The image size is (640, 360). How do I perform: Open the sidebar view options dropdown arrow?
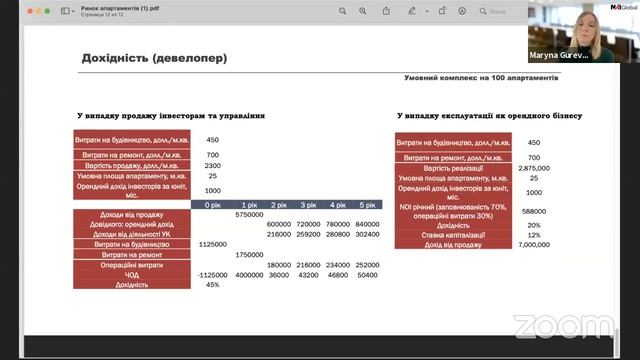coord(73,11)
